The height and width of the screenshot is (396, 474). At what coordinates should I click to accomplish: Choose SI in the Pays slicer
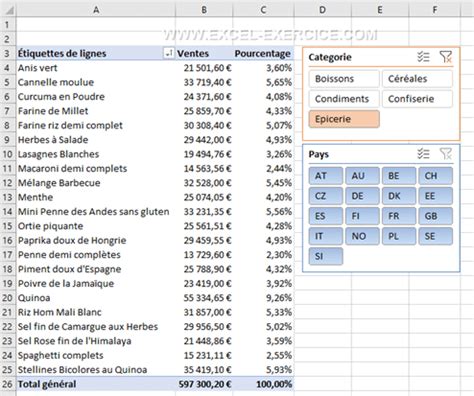coord(326,256)
